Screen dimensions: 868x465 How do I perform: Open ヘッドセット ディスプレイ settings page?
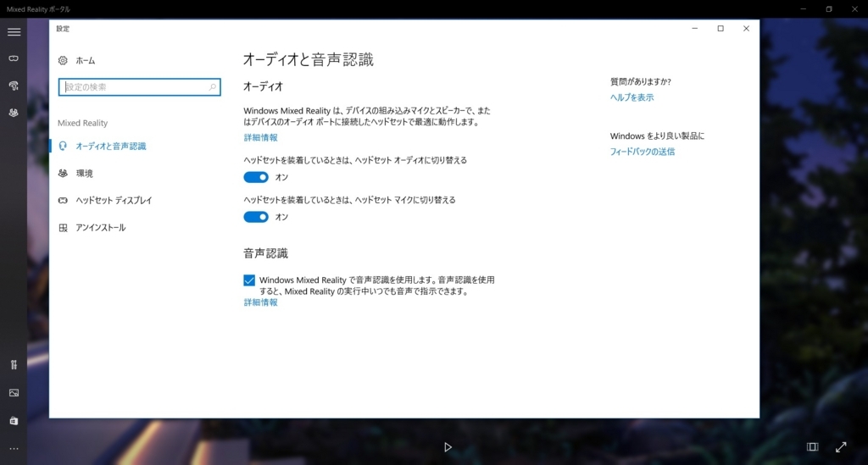114,200
